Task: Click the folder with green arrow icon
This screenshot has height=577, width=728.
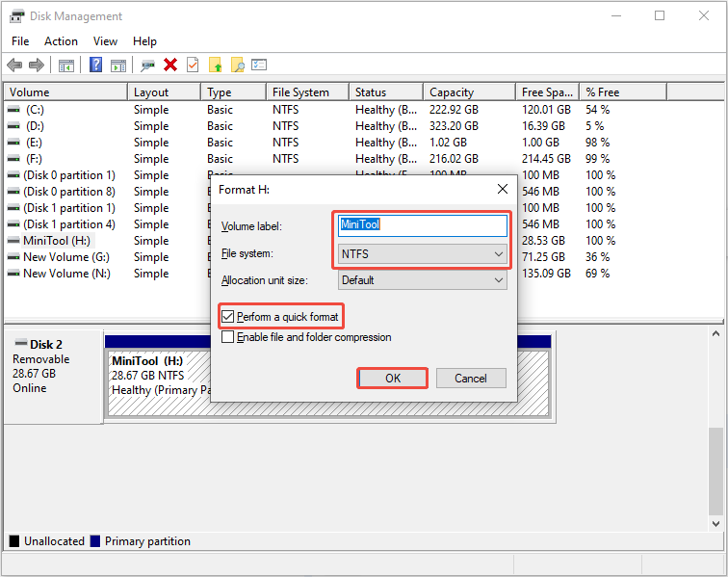Action: (216, 66)
